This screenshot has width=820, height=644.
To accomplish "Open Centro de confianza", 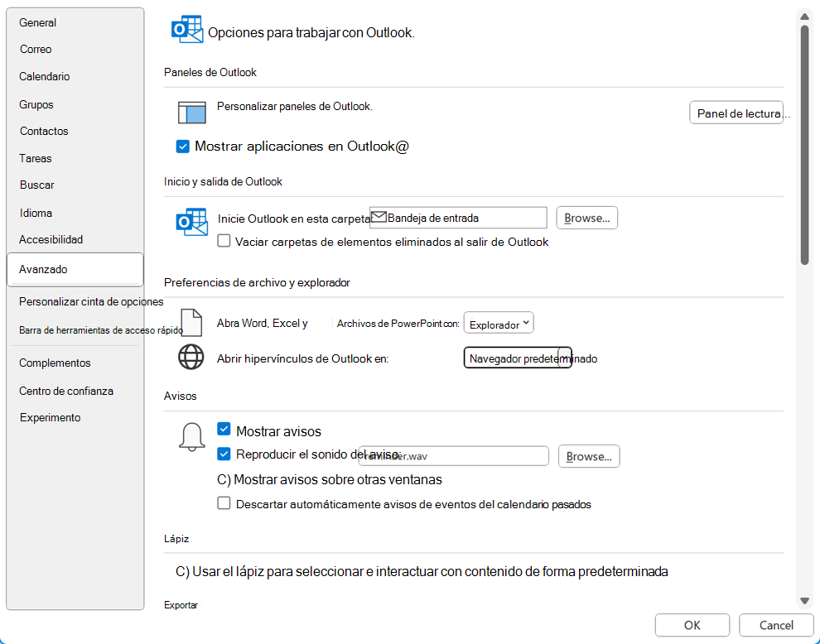I will tap(66, 391).
